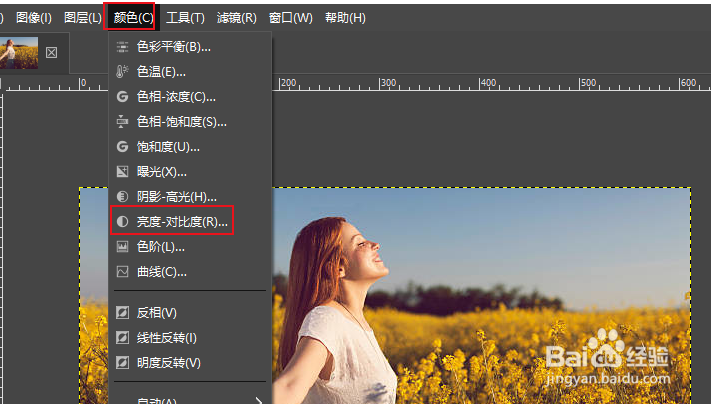The height and width of the screenshot is (404, 711).
Task: Choose 色相-饱和度(S)... menu entry
Action: (x=190, y=122)
